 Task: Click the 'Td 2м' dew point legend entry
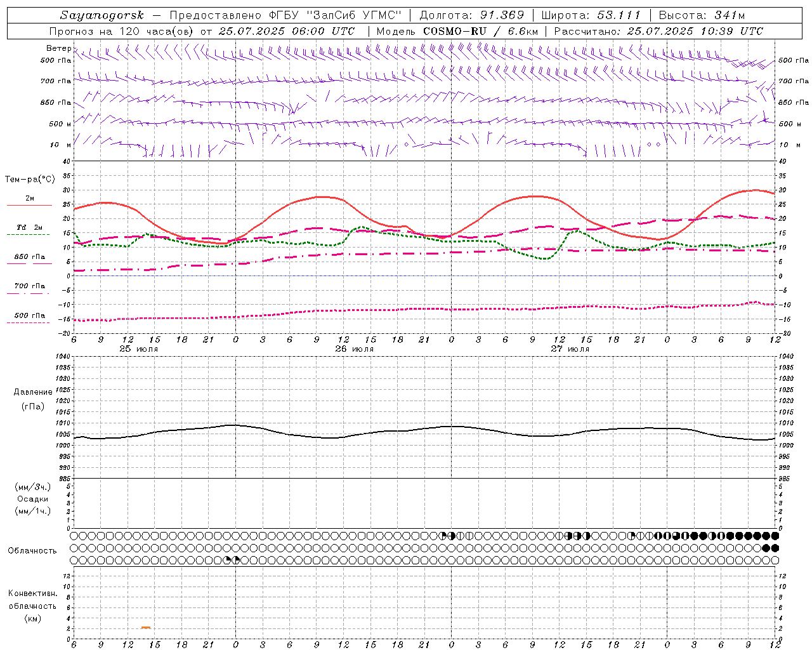[x=30, y=227]
